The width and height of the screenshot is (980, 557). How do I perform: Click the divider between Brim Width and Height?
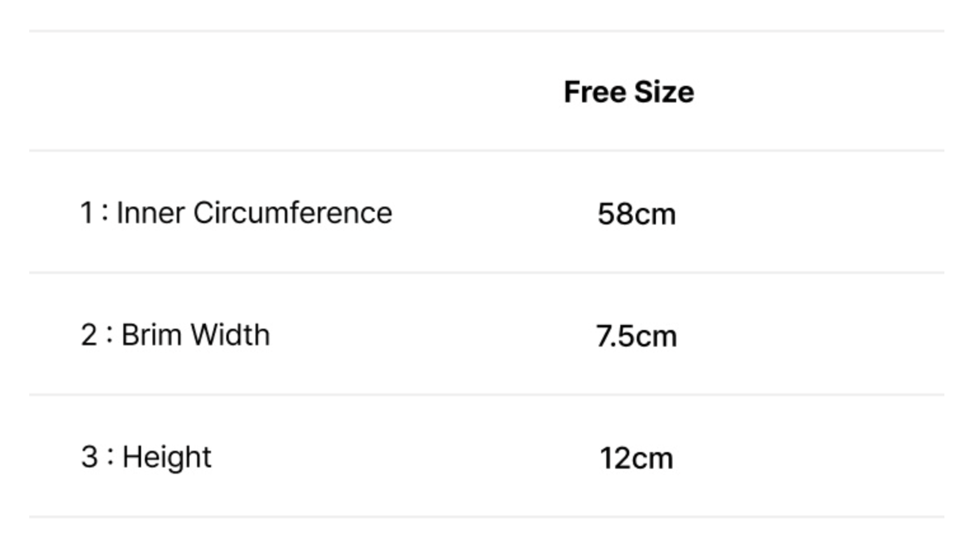point(487,395)
